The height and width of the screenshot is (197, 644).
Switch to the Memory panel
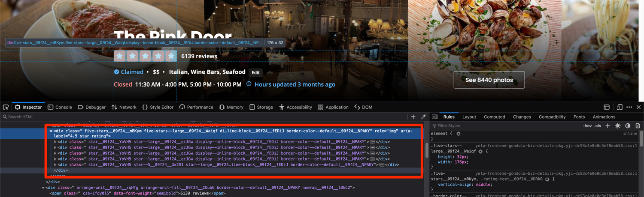pos(231,107)
